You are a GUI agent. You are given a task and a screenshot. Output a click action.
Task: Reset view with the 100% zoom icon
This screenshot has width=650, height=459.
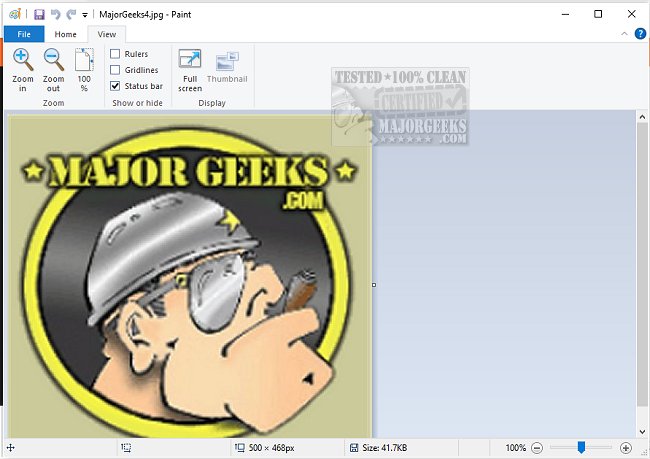(x=84, y=60)
